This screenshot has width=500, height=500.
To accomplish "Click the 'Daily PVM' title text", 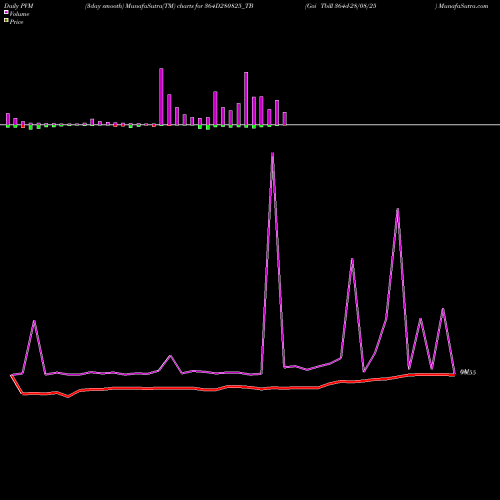I will click(19, 6).
